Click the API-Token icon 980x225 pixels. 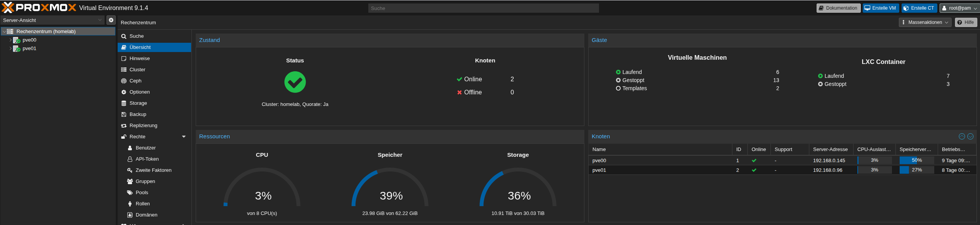[130, 159]
